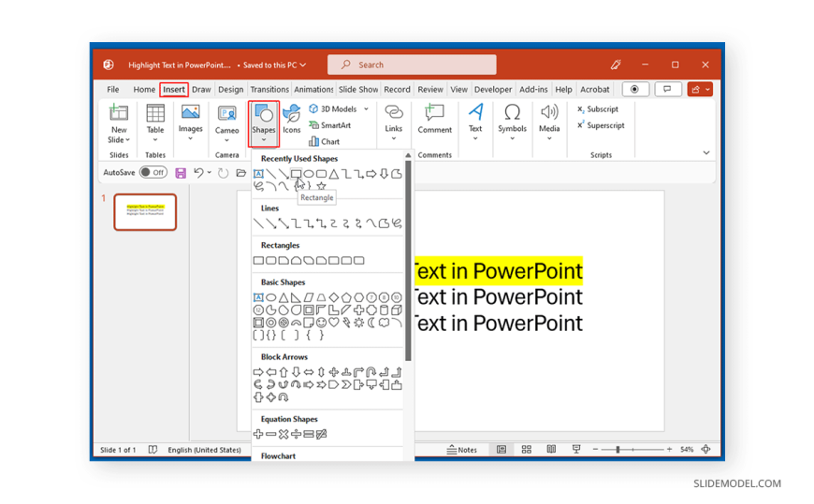Click the 3D Models button

(x=333, y=109)
